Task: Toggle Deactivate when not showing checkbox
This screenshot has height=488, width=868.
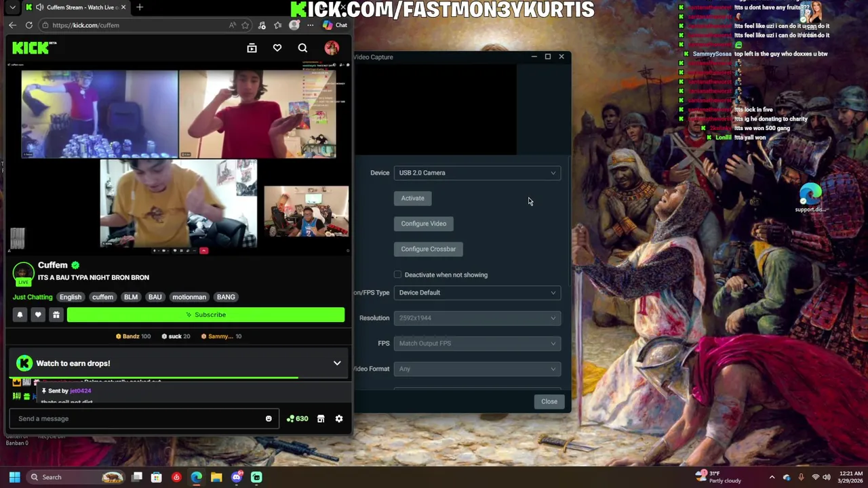Action: click(x=398, y=274)
